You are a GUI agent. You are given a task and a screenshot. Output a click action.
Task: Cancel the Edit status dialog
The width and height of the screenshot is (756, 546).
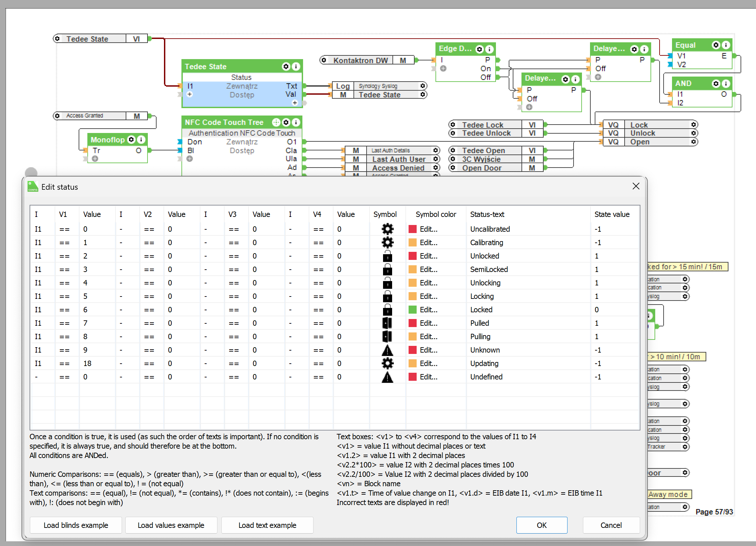tap(611, 525)
